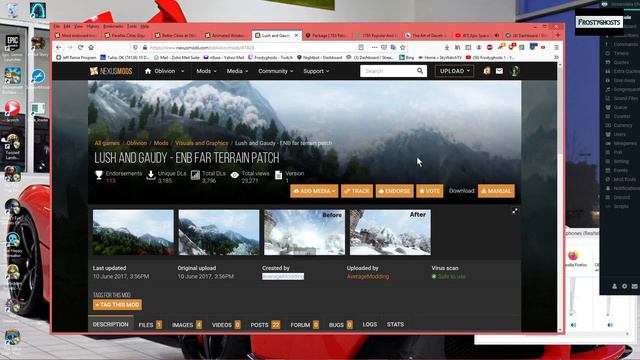Screen dimensions: 640x360
Task: Show more bookmarks with the chevron
Action: click(x=556, y=58)
